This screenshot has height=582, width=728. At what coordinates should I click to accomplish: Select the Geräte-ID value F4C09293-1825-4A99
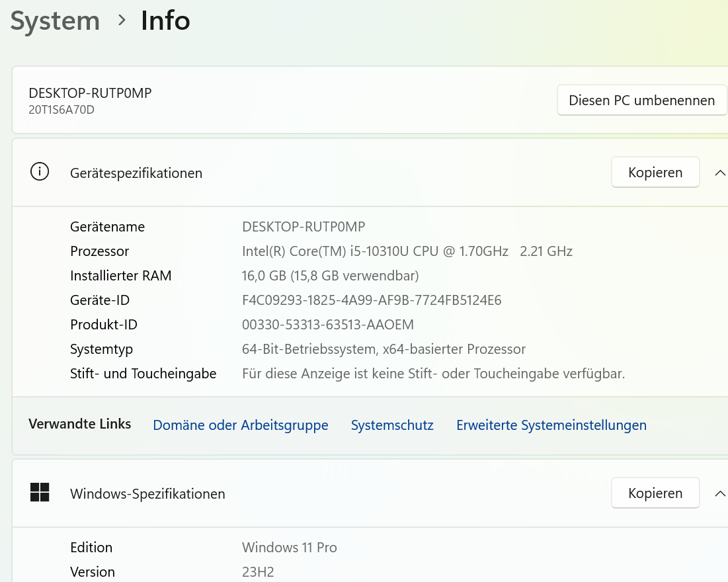click(x=372, y=300)
